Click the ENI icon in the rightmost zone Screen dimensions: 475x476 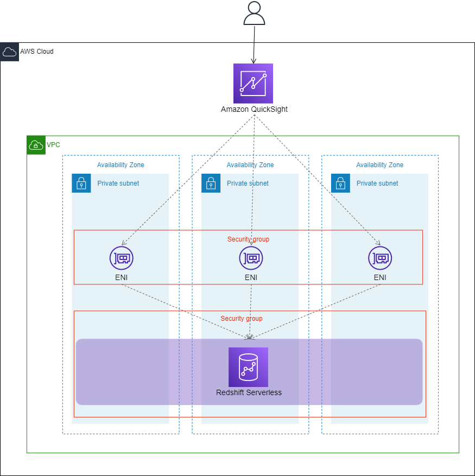tap(380, 258)
